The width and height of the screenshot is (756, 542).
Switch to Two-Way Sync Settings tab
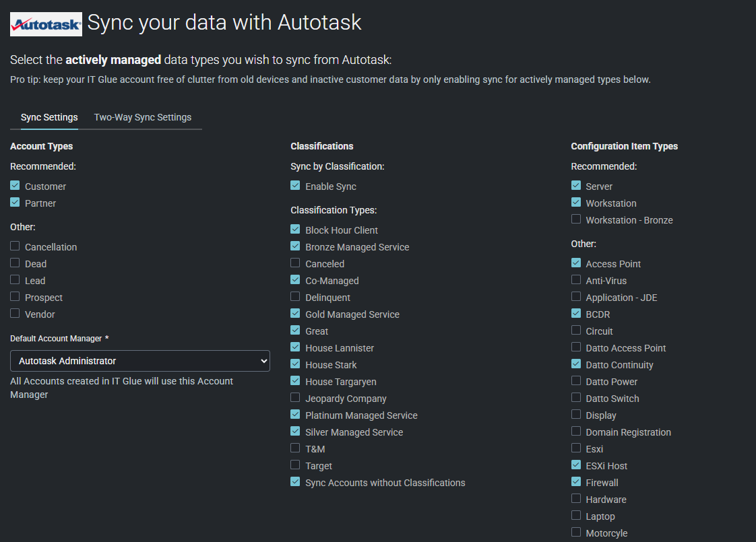tap(143, 117)
